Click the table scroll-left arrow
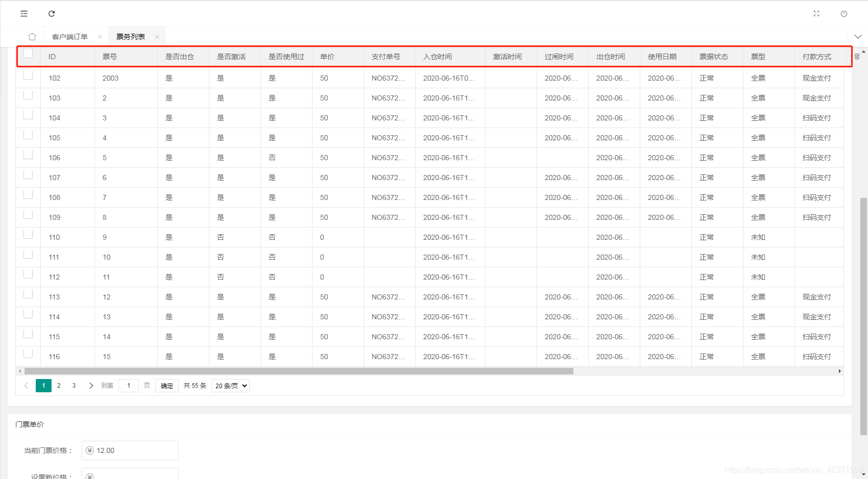Screen dimensions: 868x479 point(20,371)
